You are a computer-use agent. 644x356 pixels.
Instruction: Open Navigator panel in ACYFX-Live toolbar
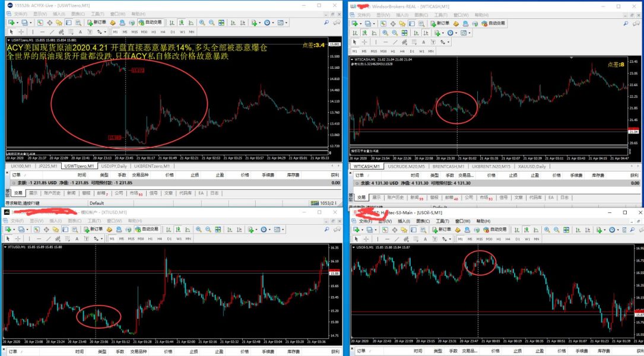pos(59,22)
